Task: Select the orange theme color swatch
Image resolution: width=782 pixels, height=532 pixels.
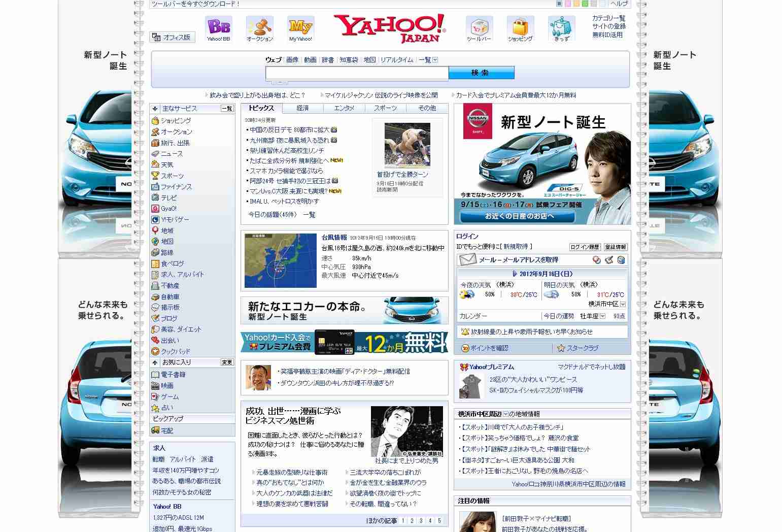Action: [x=576, y=4]
